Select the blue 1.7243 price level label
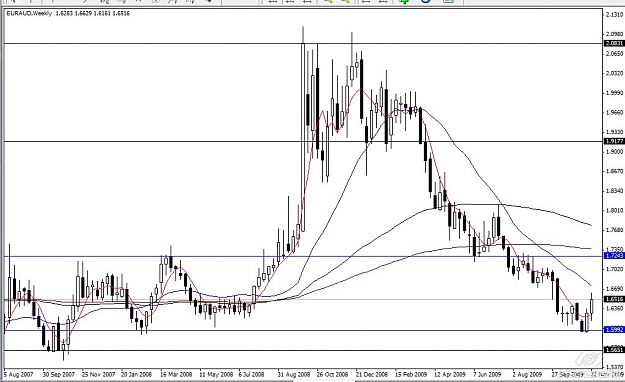This screenshot has width=625, height=382. [614, 256]
